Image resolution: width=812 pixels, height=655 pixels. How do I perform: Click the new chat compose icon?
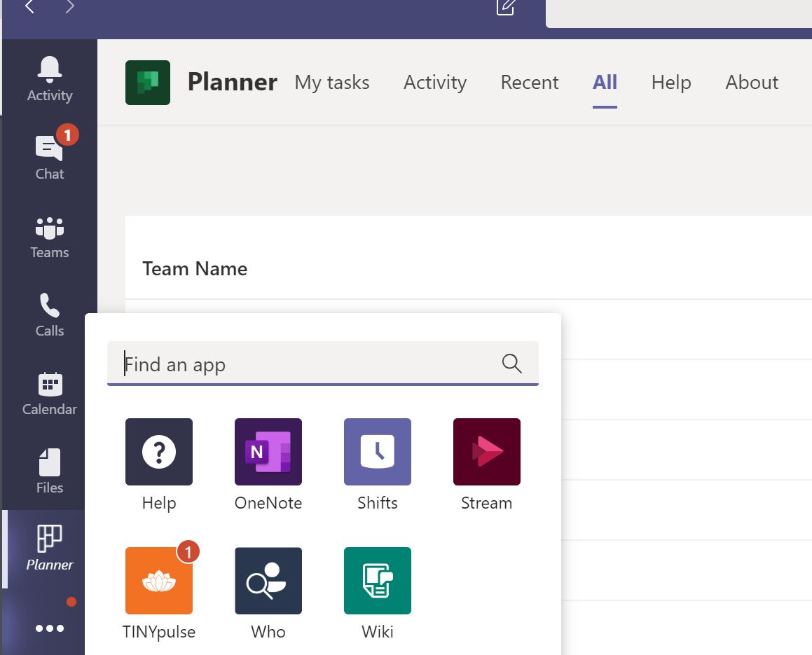tap(505, 6)
